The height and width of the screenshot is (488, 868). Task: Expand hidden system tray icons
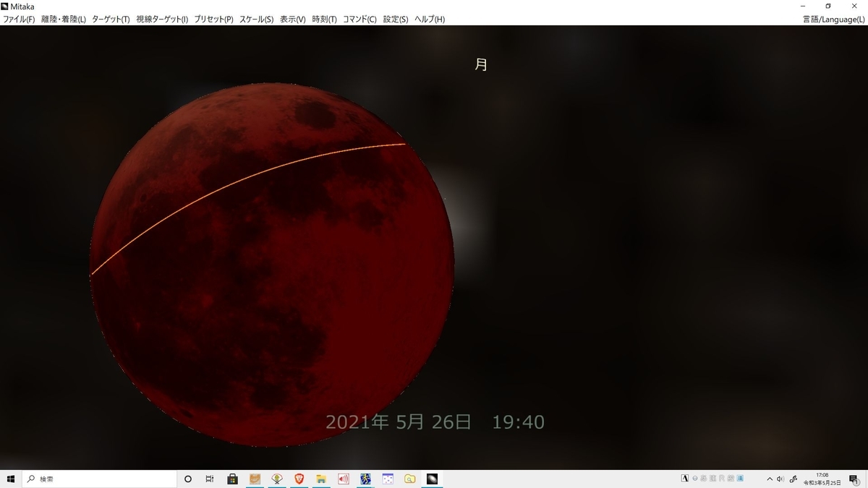click(770, 478)
